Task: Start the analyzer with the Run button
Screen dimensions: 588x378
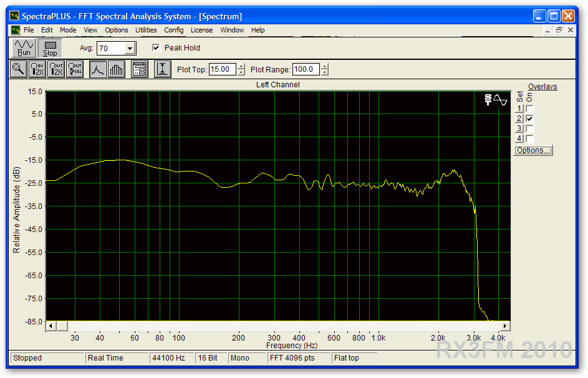Action: [x=24, y=48]
